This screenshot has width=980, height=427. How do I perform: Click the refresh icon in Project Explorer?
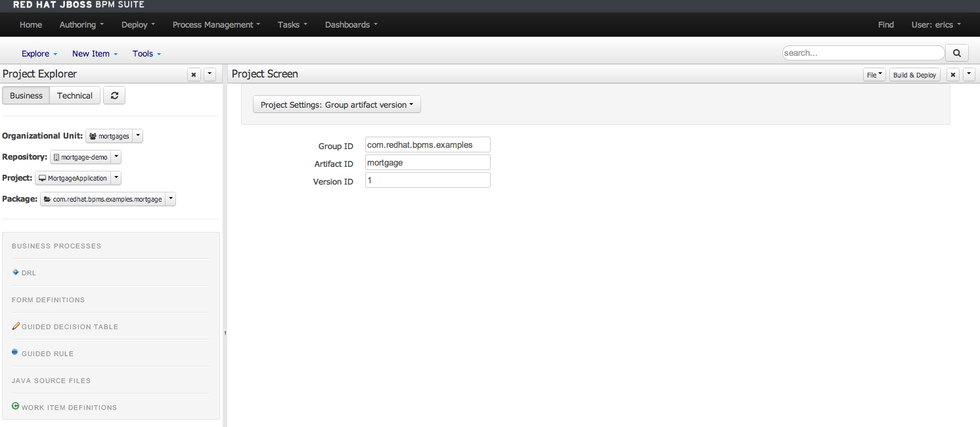pyautogui.click(x=114, y=95)
